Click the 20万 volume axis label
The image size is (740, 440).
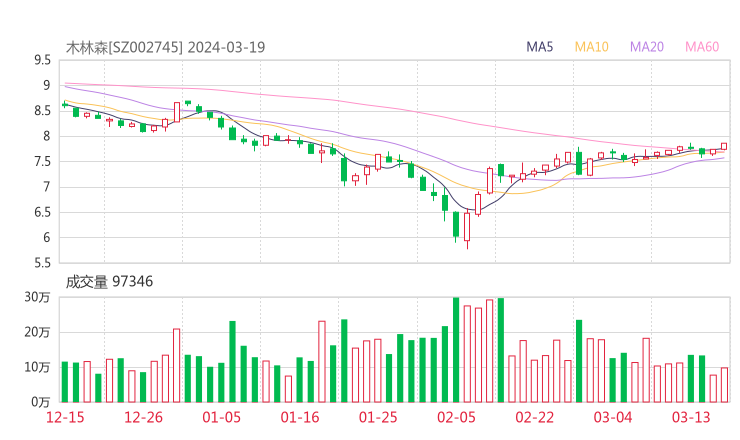click(x=37, y=332)
